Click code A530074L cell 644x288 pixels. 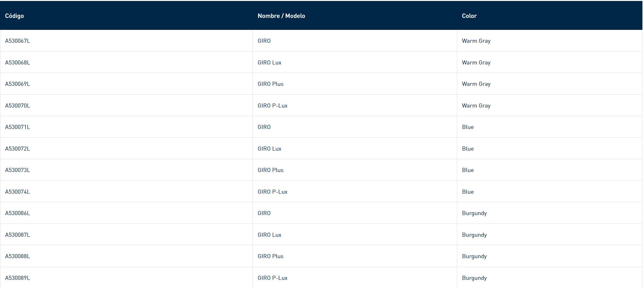pos(18,192)
